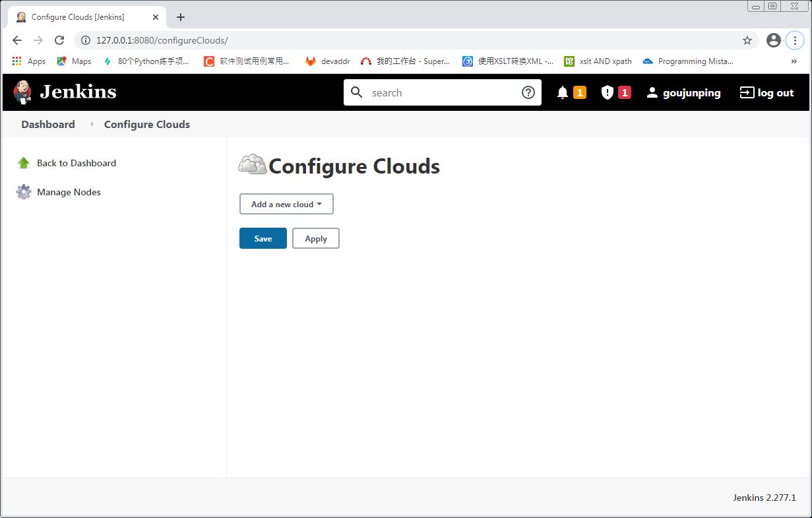The image size is (812, 518).
Task: Click the Jenkins butler logo icon
Action: 22,92
